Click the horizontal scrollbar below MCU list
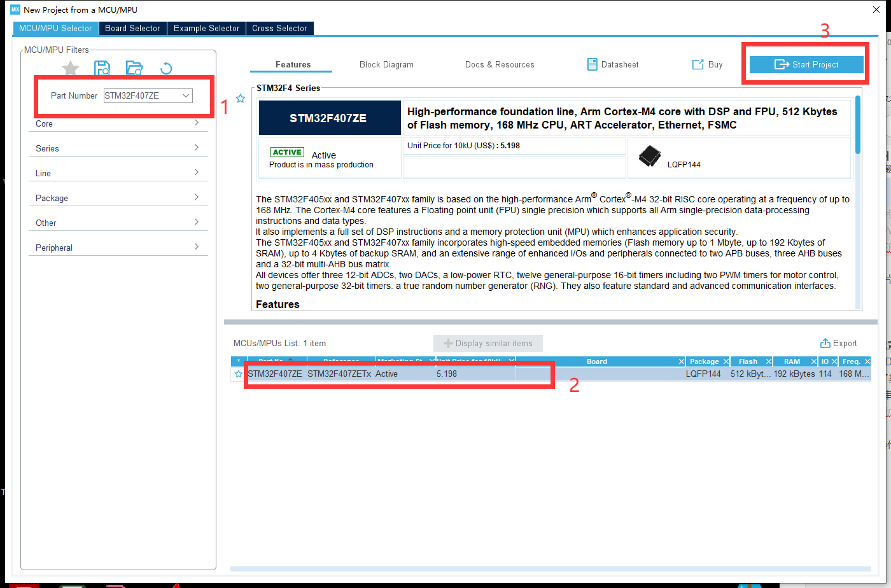Image resolution: width=891 pixels, height=588 pixels. point(551,568)
